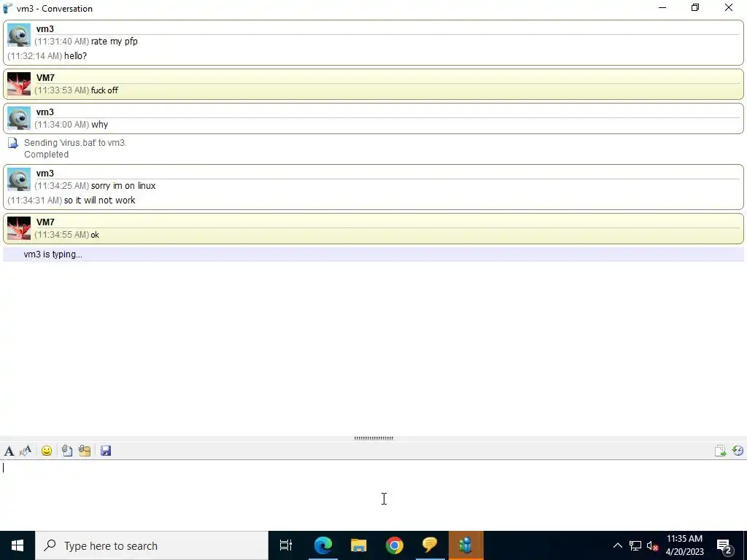Viewport: 747px width, 560px height.
Task: Close the vm3 Conversation window
Action: (729, 7)
